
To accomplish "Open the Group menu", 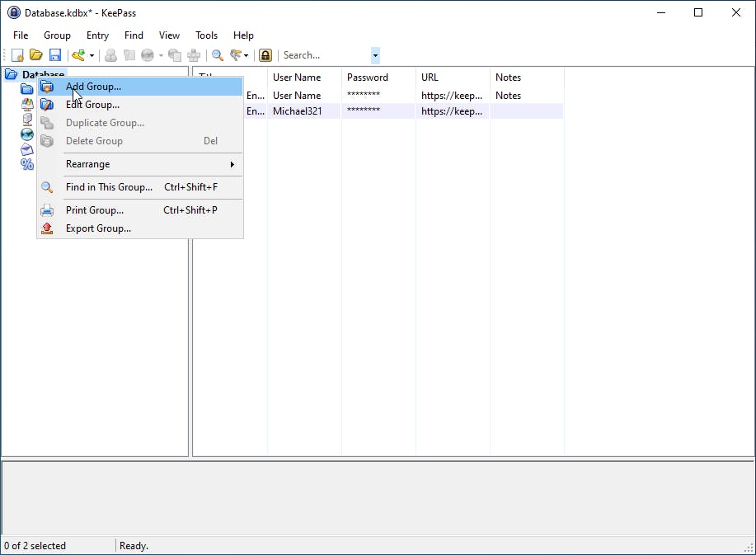I will (57, 35).
